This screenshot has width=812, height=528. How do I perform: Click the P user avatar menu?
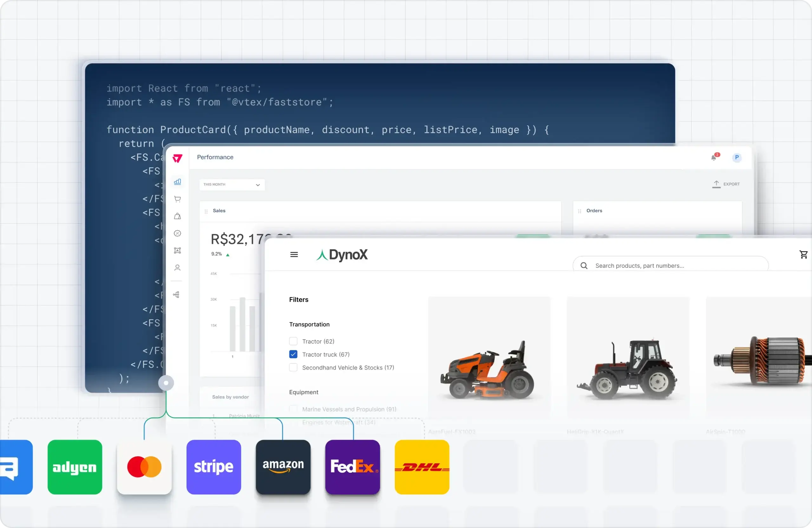coord(737,157)
